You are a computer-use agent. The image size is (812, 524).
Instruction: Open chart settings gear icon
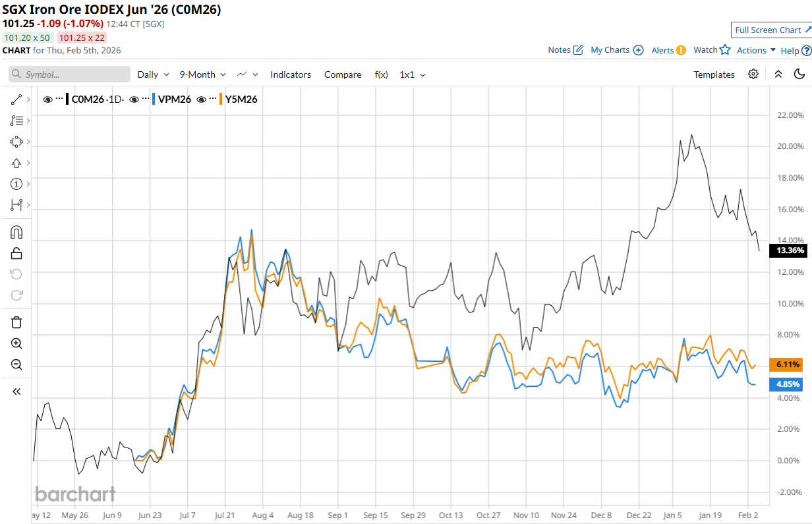pos(753,74)
